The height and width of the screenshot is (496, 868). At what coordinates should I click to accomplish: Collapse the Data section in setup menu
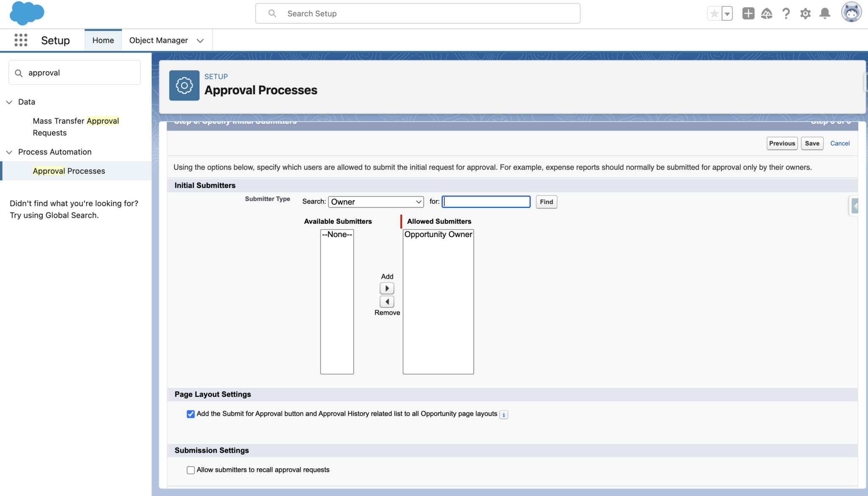pos(9,102)
